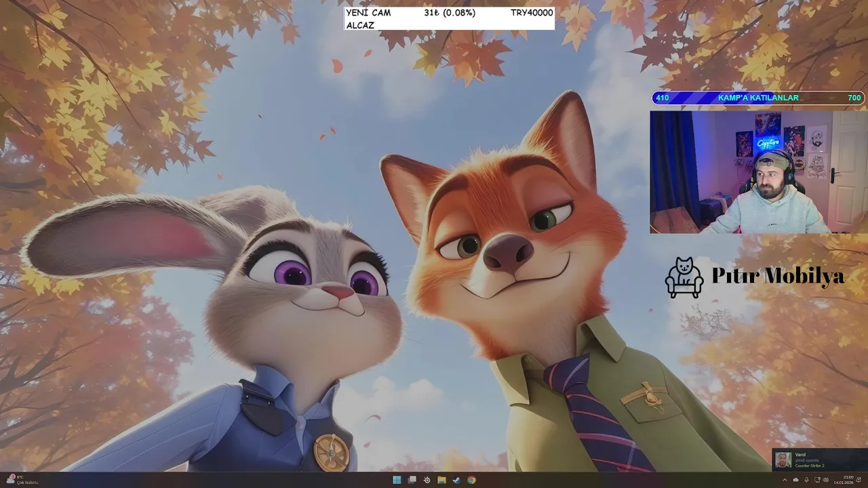Click the YENİ CAM donation goal text
868x488 pixels.
(x=368, y=13)
